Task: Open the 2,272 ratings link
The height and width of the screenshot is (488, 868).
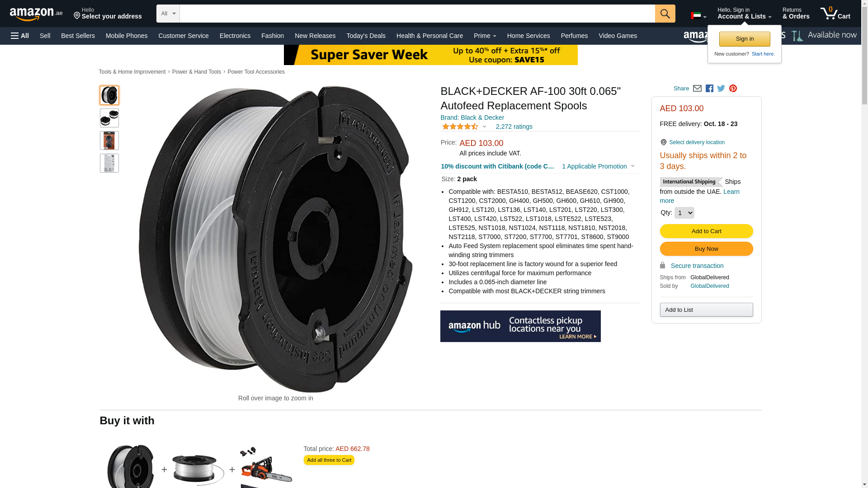Action: point(514,127)
